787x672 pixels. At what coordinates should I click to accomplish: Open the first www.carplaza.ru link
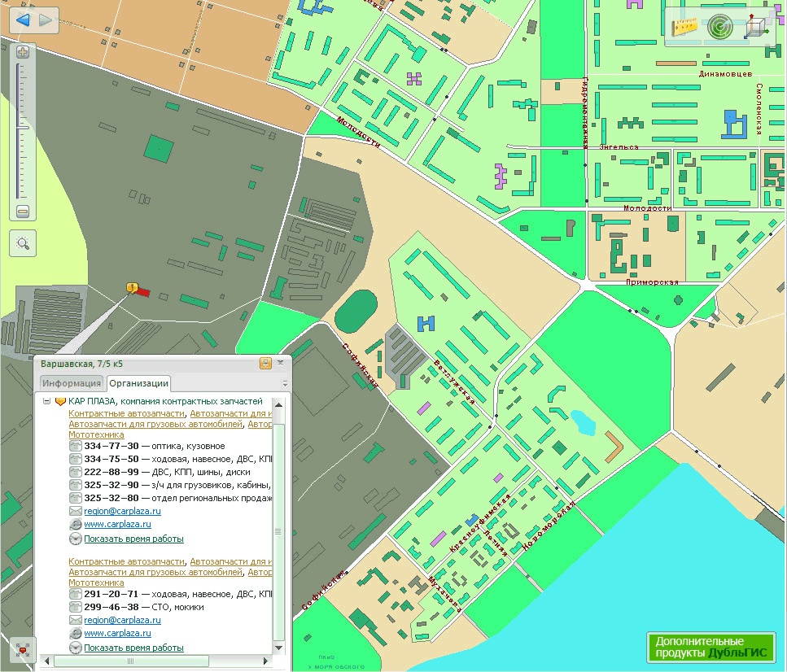117,525
